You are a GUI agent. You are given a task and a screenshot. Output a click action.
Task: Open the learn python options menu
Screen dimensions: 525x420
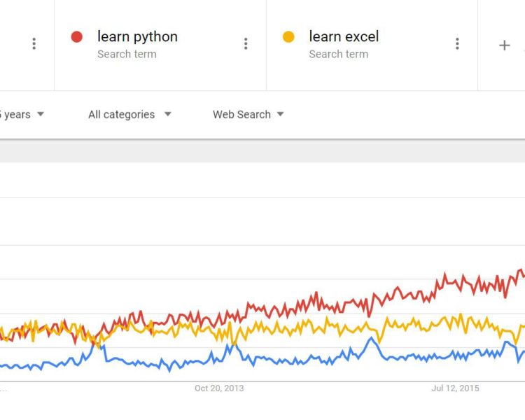pyautogui.click(x=246, y=44)
